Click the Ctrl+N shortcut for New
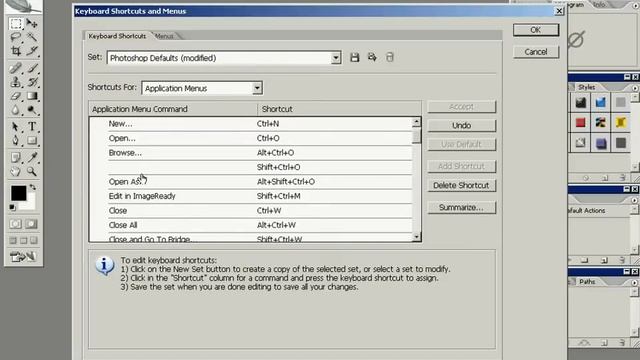Image resolution: width=640 pixels, height=360 pixels. tap(268, 124)
